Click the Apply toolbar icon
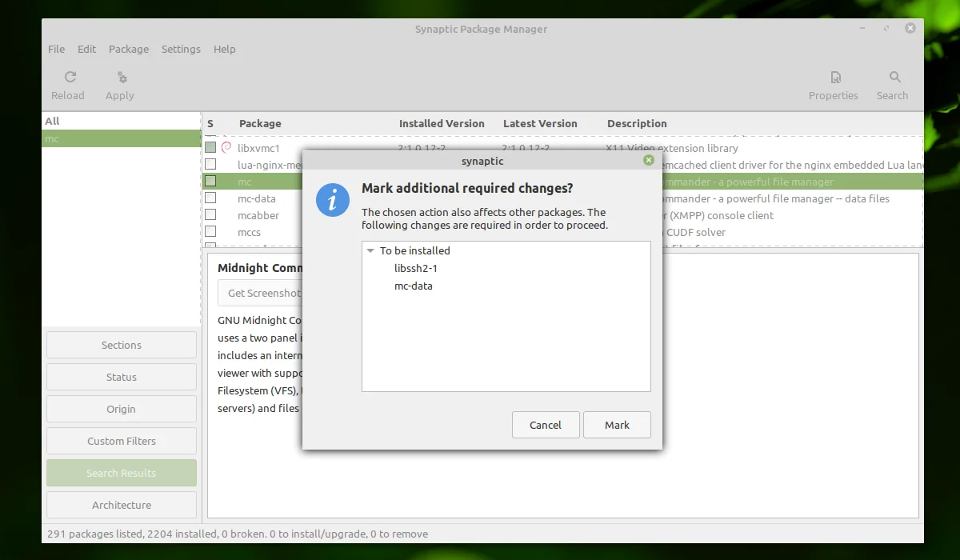 coord(122,77)
